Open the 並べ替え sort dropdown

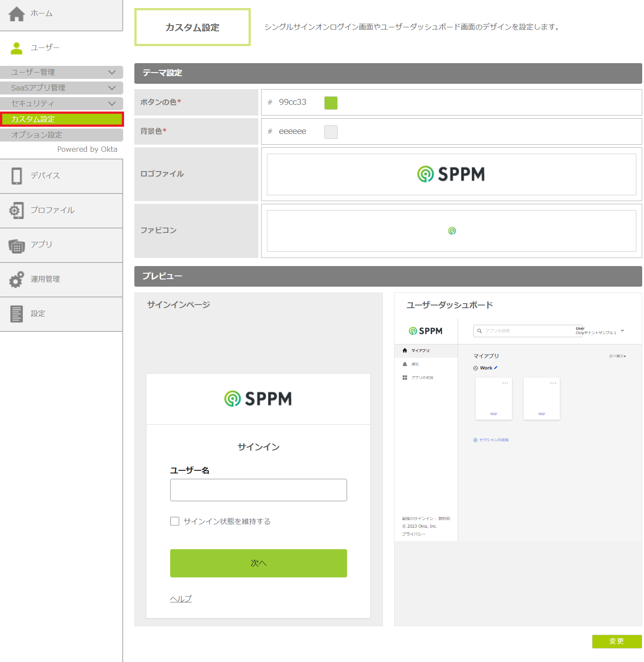[x=618, y=356]
